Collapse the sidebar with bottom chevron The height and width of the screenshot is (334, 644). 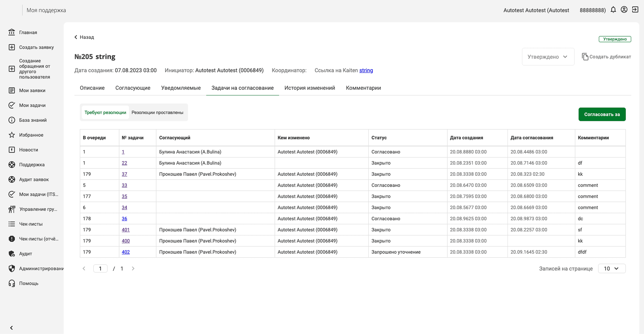11,328
